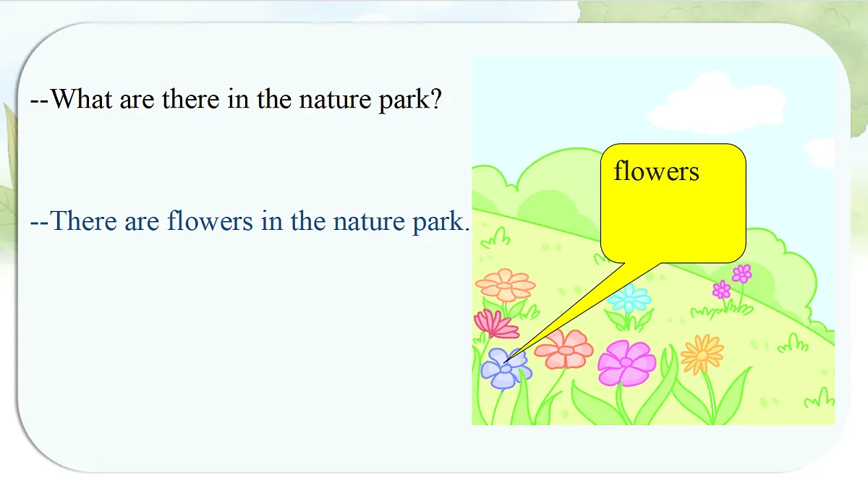
Task: Click the yellow "flowers" callout bubble
Action: coord(673,202)
